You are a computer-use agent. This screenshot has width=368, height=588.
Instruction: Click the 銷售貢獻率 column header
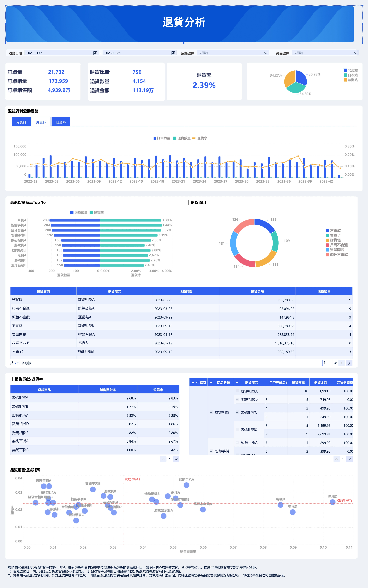108,390
